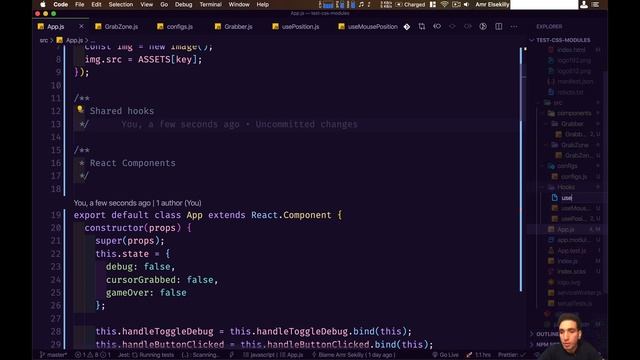Collapse the src folder in explorer
Viewport: 640px width, 360px height.
click(557, 103)
